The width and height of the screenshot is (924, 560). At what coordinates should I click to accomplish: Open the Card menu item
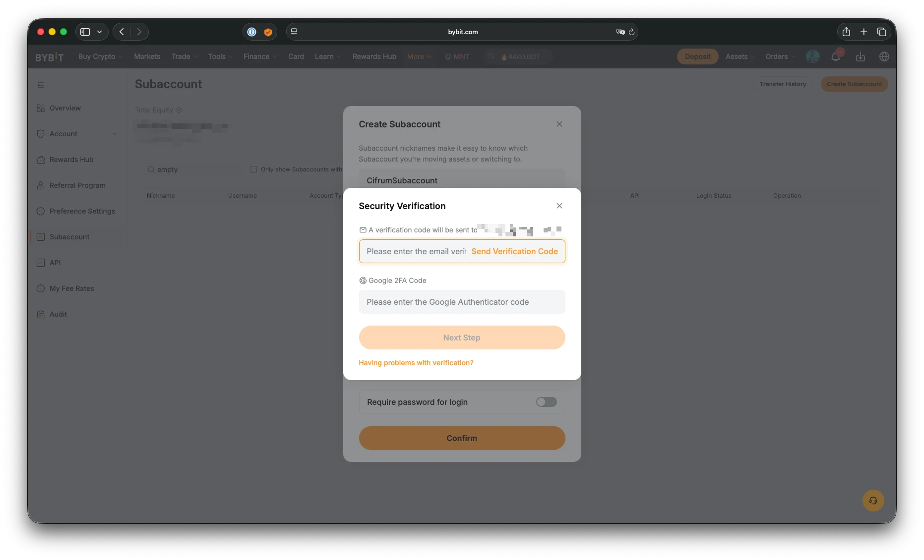[x=296, y=56]
